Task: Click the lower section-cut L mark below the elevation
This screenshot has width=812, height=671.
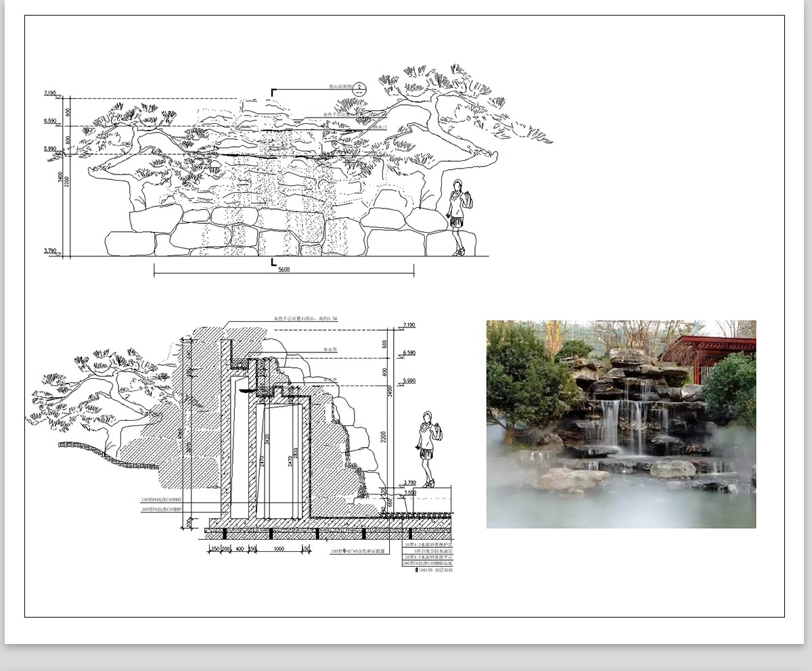Action: coord(273,262)
